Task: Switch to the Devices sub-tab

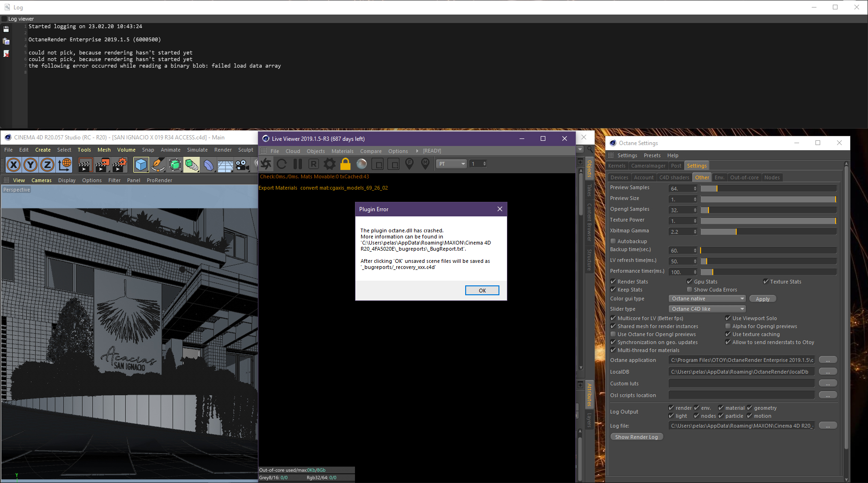Action: [619, 177]
